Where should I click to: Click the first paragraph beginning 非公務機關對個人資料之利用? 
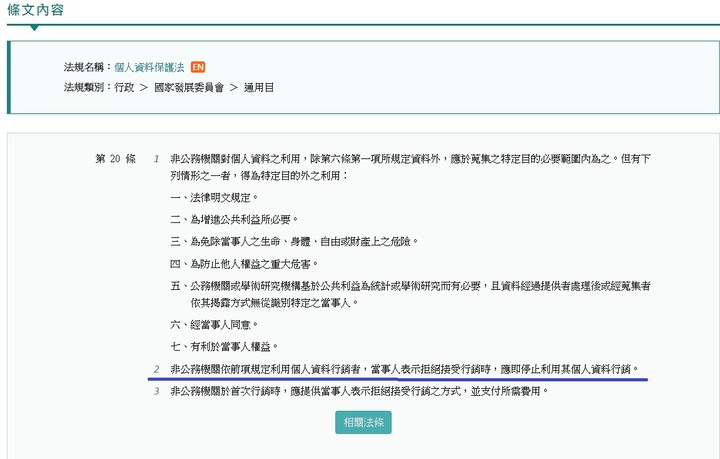tap(411, 167)
